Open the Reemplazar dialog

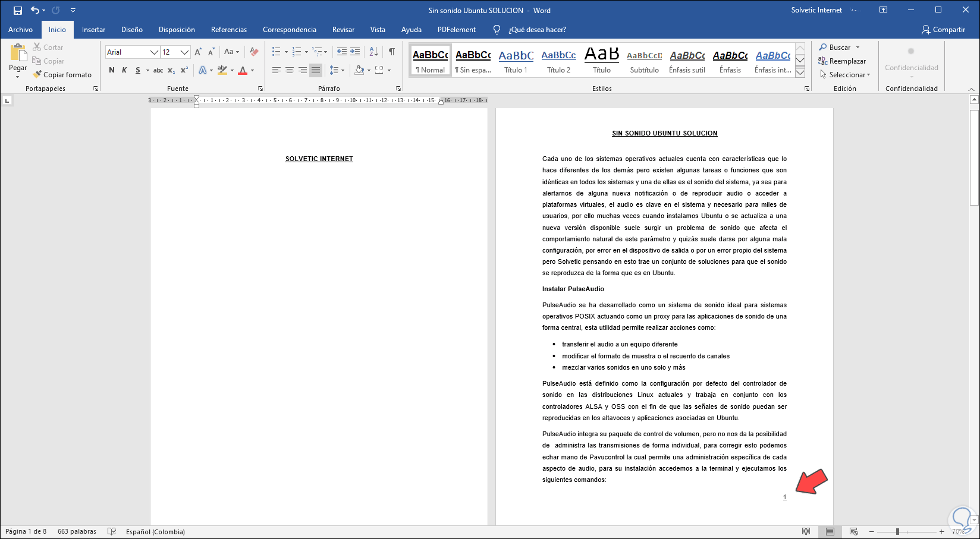coord(842,61)
